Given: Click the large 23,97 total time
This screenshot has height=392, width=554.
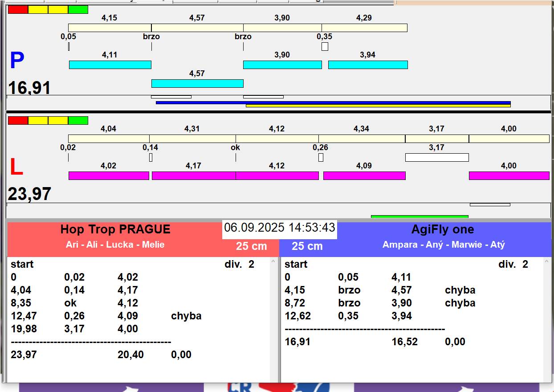Looking at the screenshot, I should [x=29, y=194].
